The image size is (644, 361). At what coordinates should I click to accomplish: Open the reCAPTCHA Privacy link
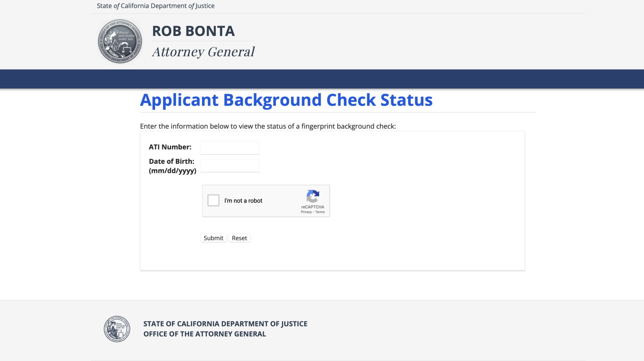tap(306, 212)
